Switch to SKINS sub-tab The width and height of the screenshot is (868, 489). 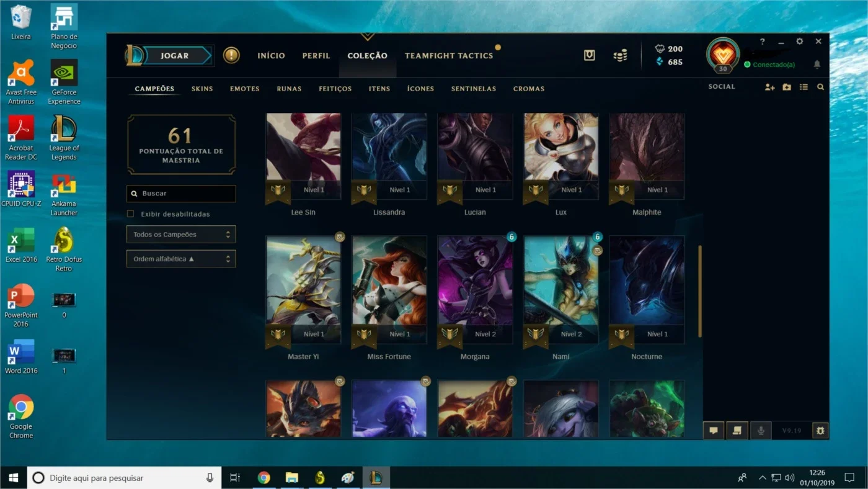point(202,89)
